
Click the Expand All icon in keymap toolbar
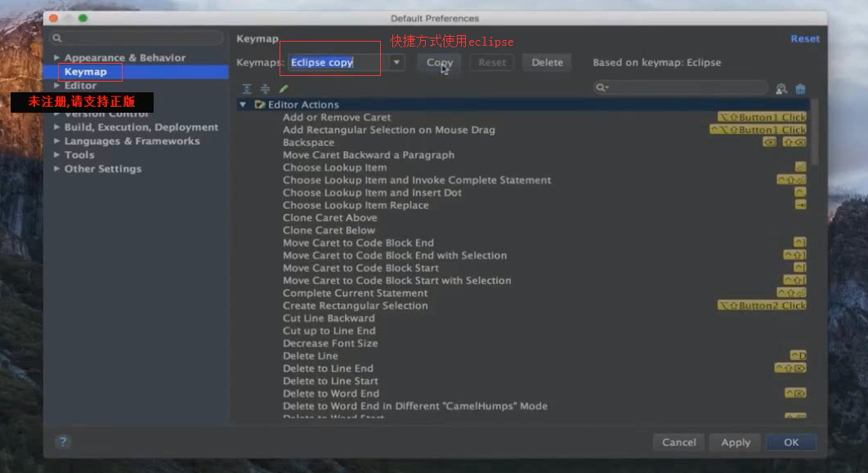click(247, 88)
